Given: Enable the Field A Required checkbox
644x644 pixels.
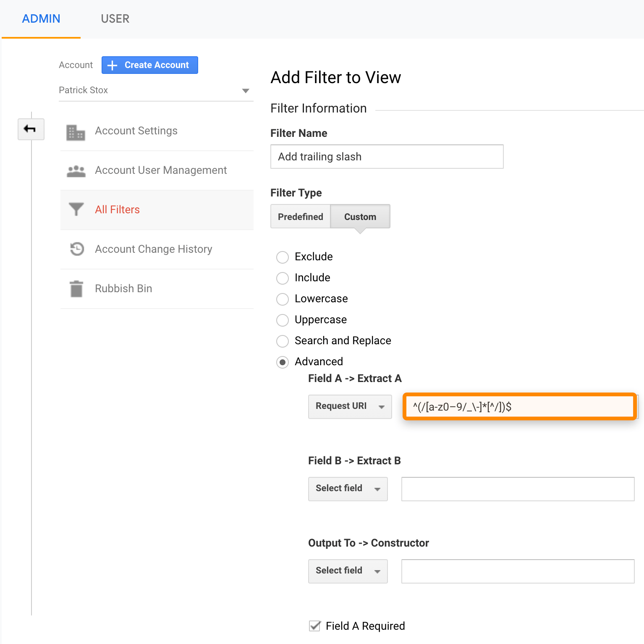Looking at the screenshot, I should pos(314,626).
